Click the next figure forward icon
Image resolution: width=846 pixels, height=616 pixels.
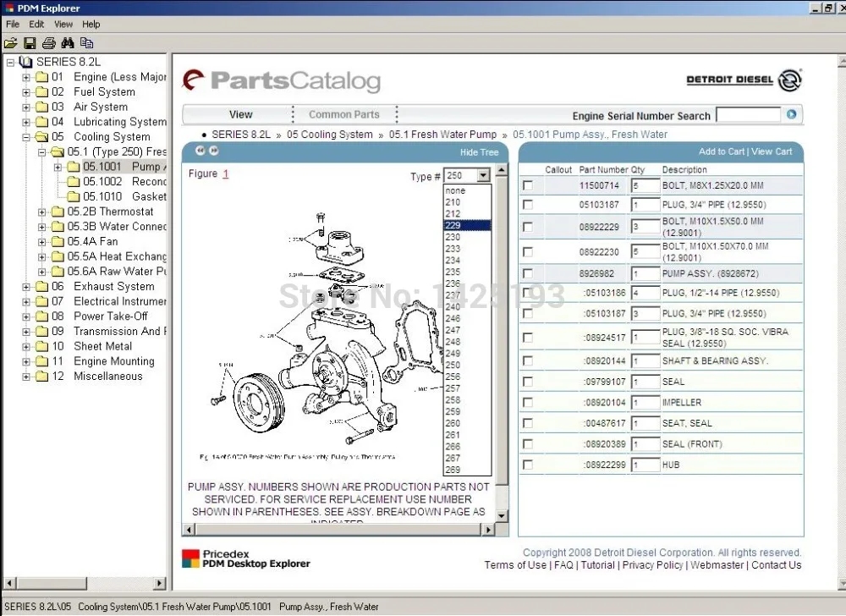pos(214,151)
